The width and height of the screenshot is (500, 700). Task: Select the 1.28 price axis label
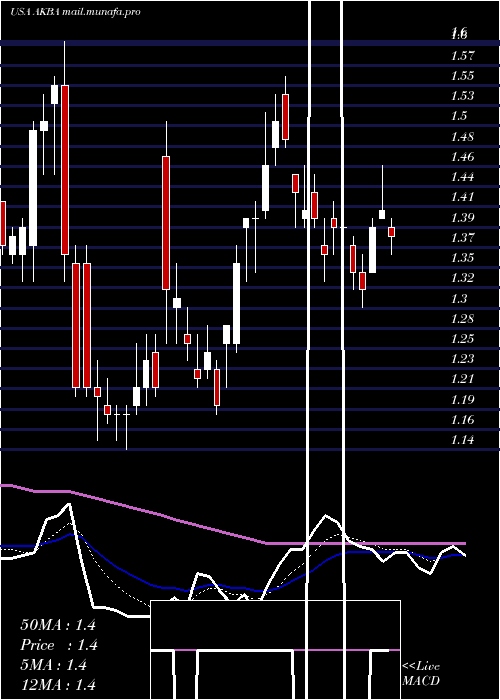pos(462,319)
